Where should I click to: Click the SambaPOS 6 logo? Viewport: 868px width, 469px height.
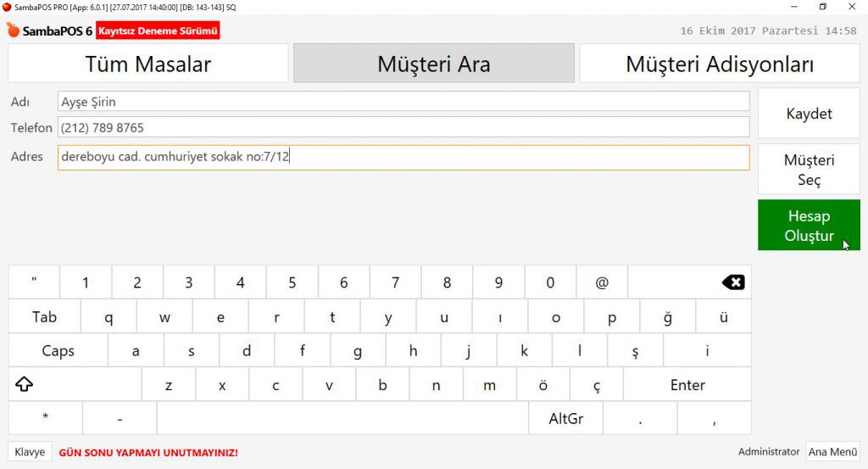click(49, 31)
